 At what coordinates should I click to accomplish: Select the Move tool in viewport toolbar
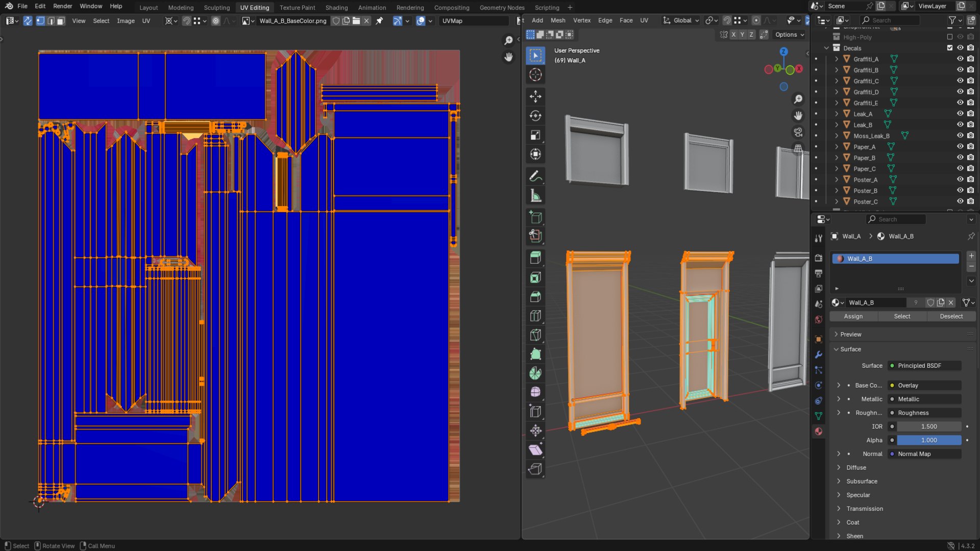(535, 96)
